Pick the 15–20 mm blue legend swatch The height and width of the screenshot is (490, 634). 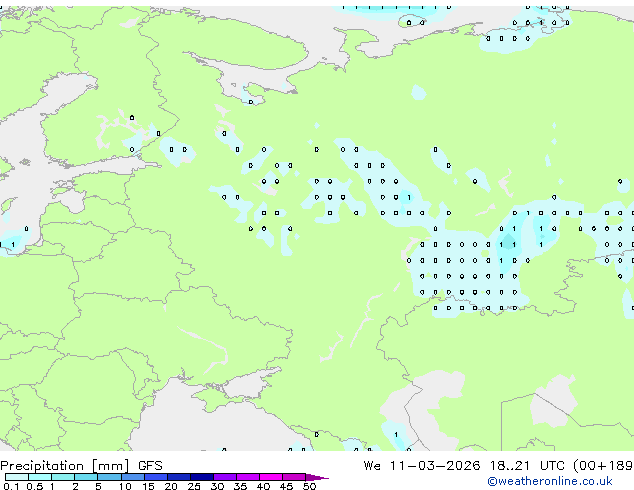pos(156,477)
